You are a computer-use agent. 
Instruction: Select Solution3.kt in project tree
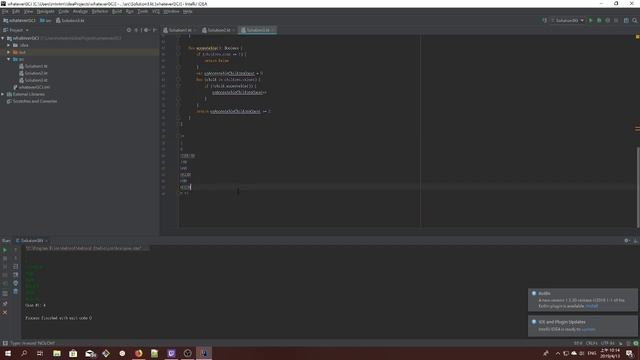click(x=33, y=80)
